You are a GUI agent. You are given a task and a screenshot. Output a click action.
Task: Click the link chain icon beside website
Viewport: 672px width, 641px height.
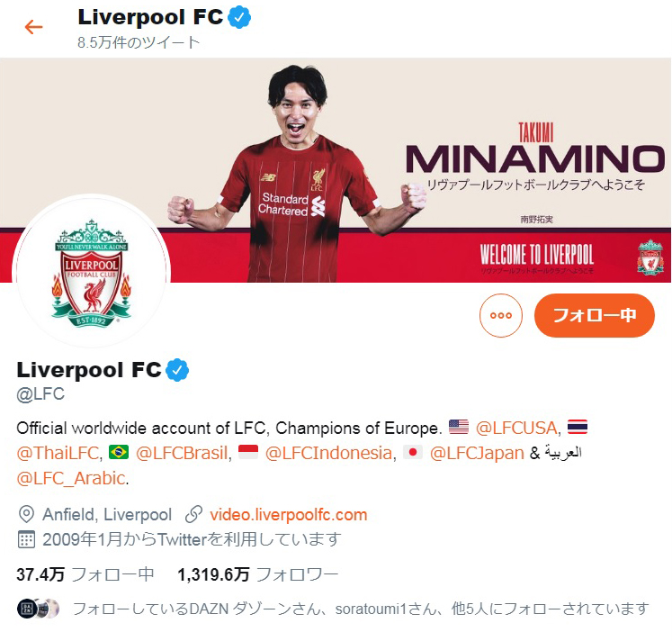coord(193,514)
